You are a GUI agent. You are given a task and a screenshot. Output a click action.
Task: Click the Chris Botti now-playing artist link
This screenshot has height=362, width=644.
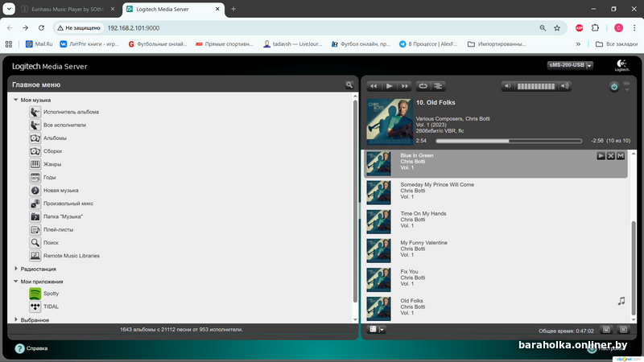click(x=477, y=118)
